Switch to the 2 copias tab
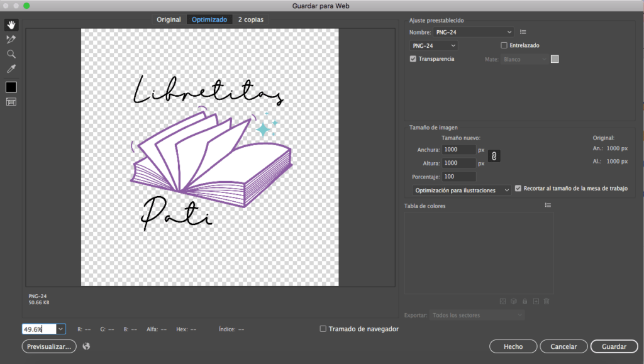The height and width of the screenshot is (364, 644). click(250, 19)
